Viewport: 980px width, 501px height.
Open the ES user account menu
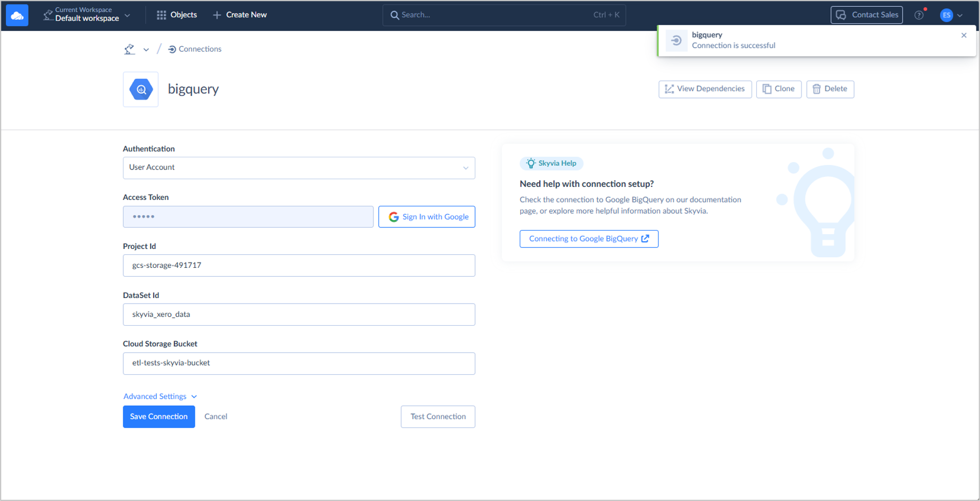951,15
